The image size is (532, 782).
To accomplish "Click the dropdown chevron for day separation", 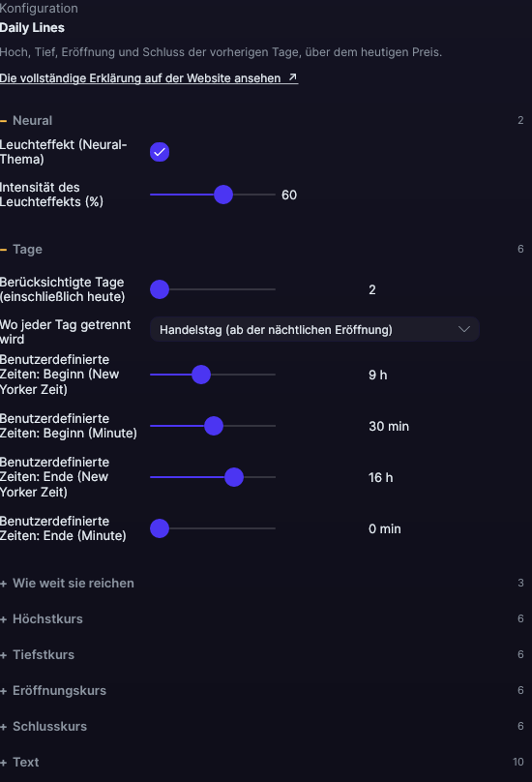I will [464, 330].
